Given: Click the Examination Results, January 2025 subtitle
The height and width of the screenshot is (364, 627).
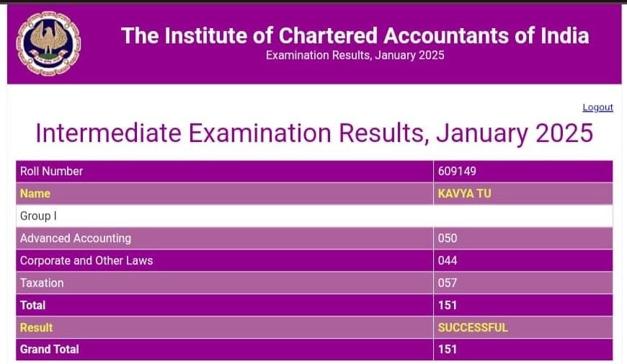Looking at the screenshot, I should [355, 56].
